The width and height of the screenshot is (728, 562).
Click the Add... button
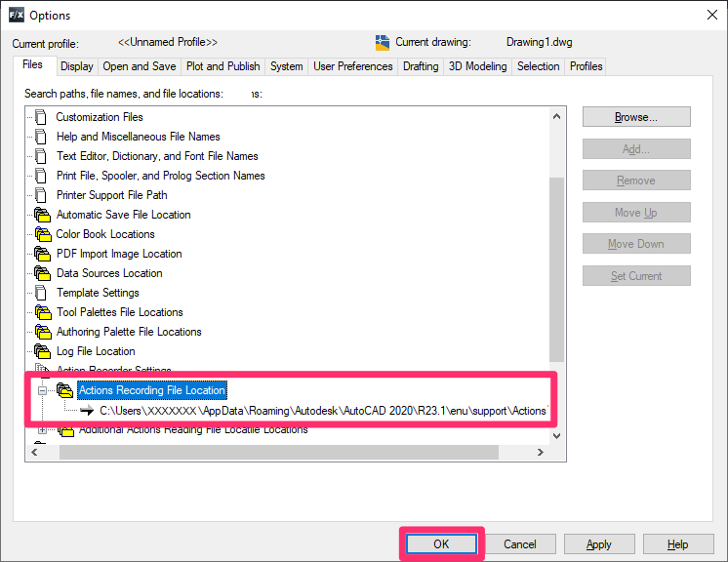click(x=636, y=148)
